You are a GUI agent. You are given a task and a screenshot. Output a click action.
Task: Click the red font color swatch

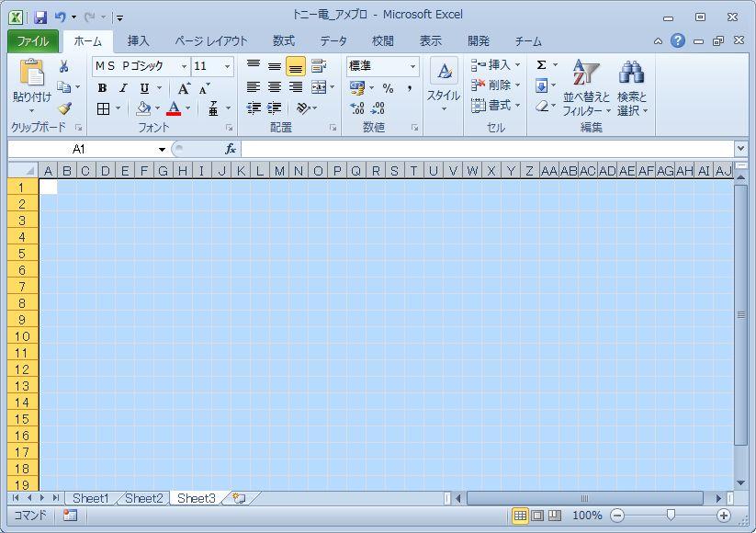(x=174, y=109)
